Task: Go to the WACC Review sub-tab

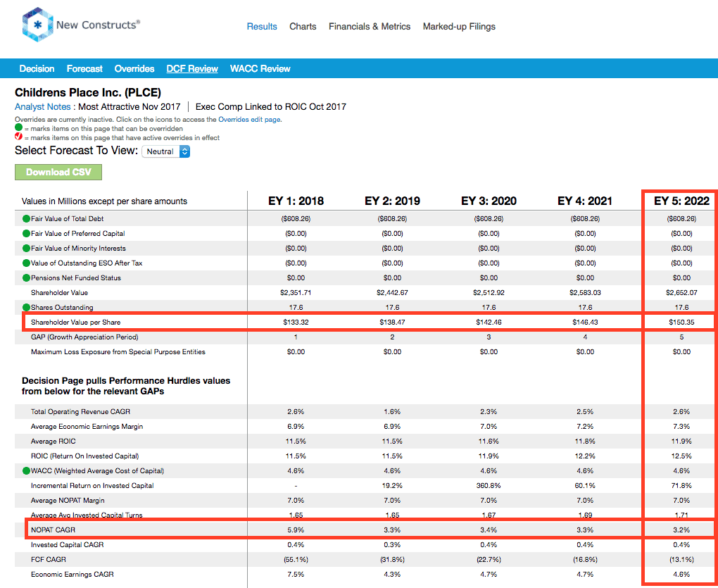Action: click(260, 69)
